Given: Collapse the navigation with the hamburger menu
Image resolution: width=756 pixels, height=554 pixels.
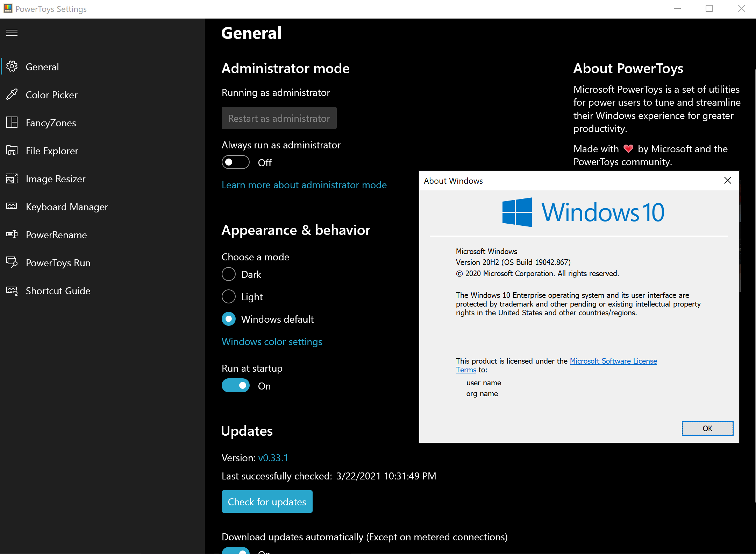Looking at the screenshot, I should [x=12, y=33].
